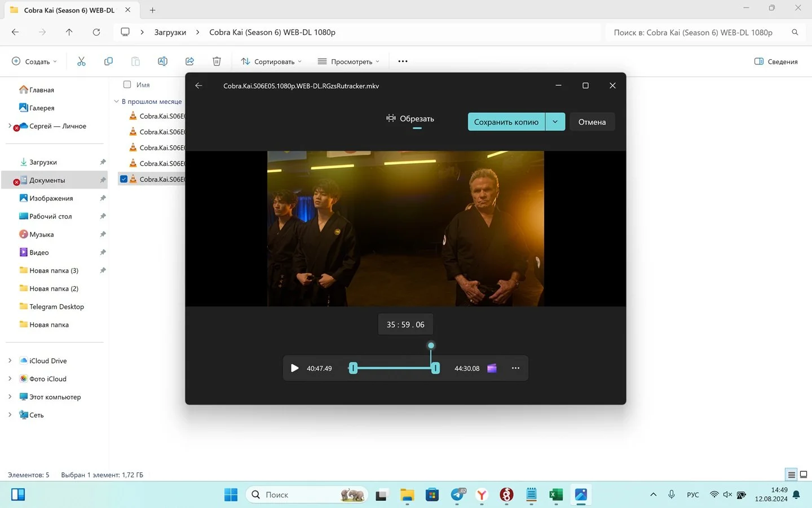
Task: Select the left trim handle on the timeline
Action: coord(353,368)
